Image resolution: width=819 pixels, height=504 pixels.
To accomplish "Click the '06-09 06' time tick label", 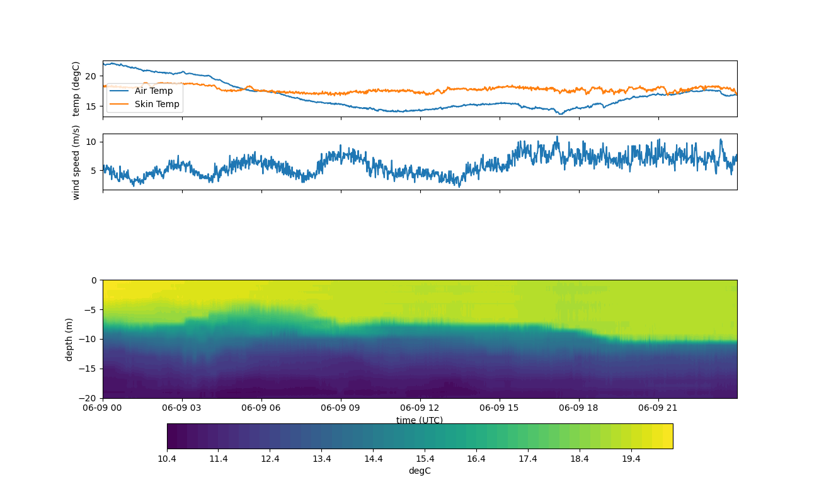I will 261,408.
